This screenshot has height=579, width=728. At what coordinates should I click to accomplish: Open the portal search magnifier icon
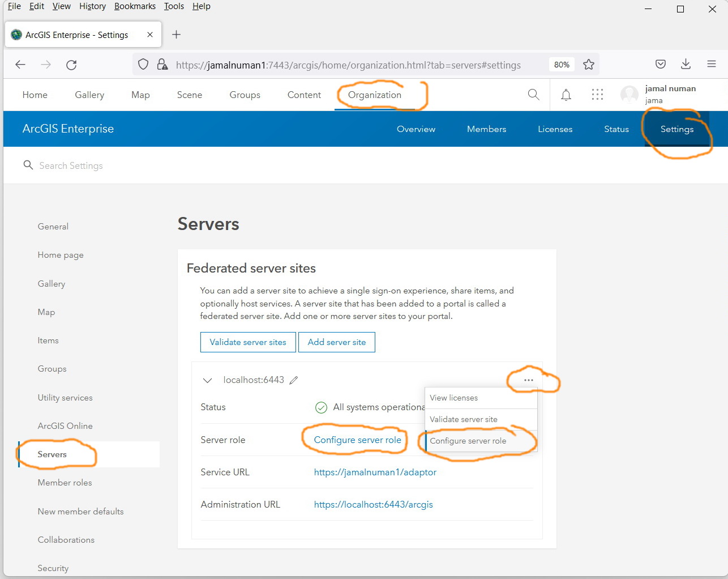533,95
